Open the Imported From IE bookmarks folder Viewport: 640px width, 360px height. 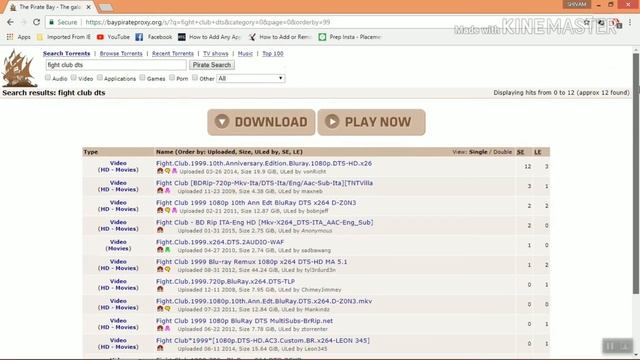click(x=64, y=37)
